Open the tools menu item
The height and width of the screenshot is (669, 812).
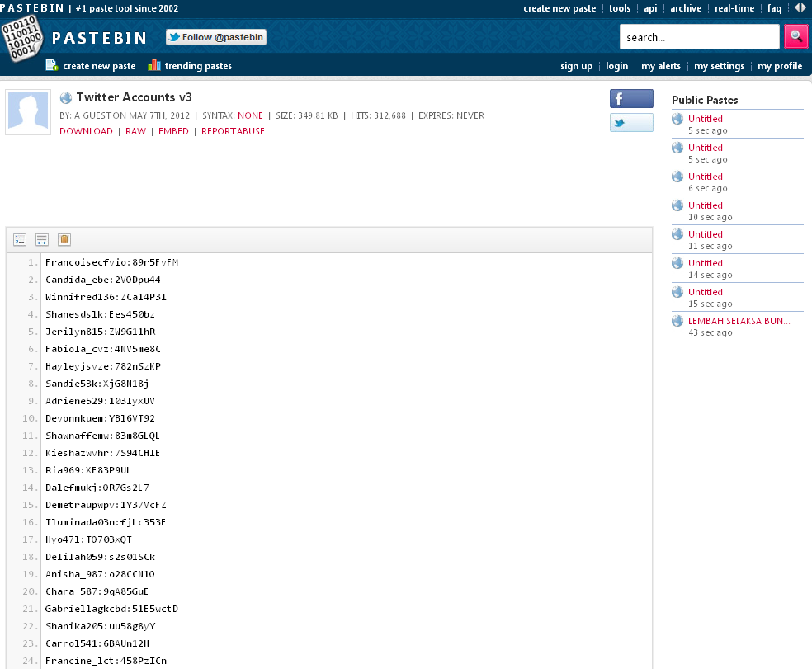point(620,8)
